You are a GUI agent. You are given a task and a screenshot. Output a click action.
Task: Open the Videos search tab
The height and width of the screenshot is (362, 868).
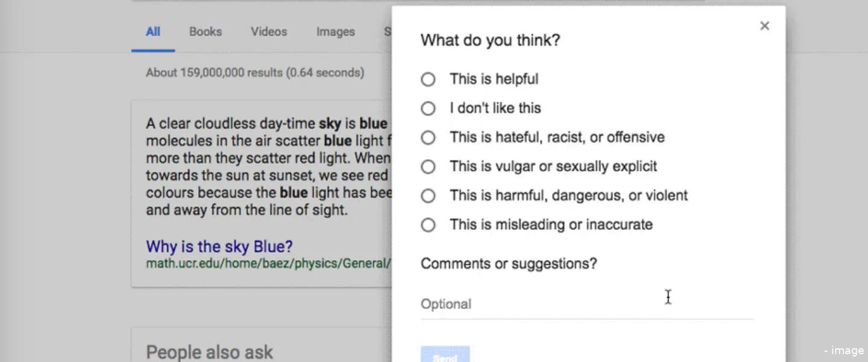[268, 31]
